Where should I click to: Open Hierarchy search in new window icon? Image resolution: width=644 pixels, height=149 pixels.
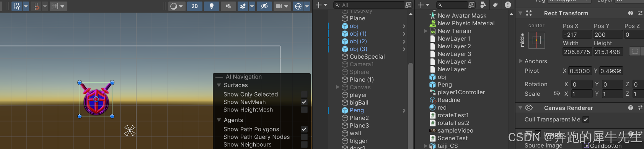click(408, 5)
